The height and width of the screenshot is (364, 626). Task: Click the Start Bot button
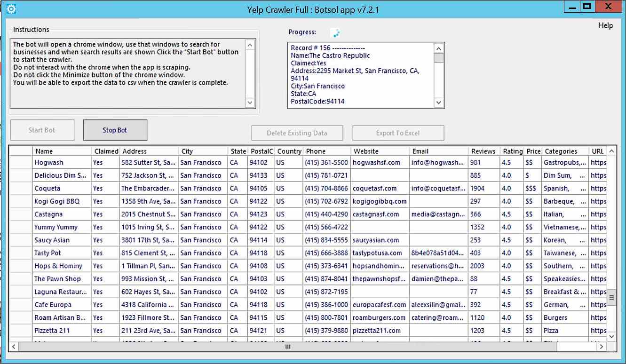point(42,130)
